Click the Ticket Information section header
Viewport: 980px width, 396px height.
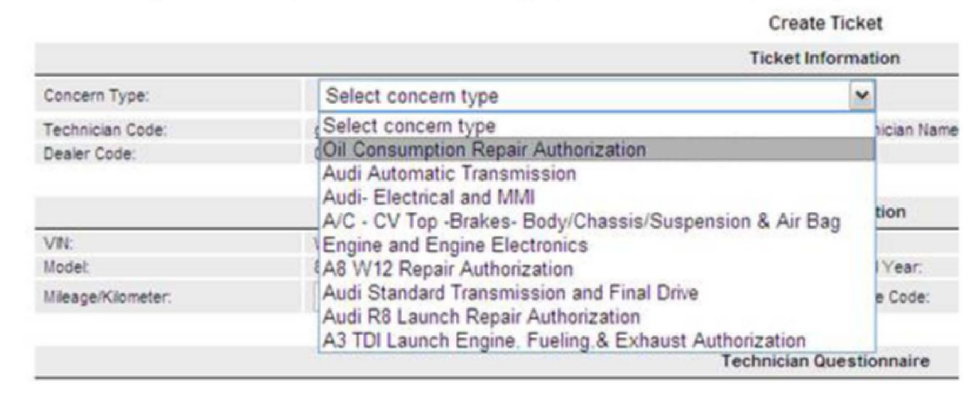tap(824, 58)
